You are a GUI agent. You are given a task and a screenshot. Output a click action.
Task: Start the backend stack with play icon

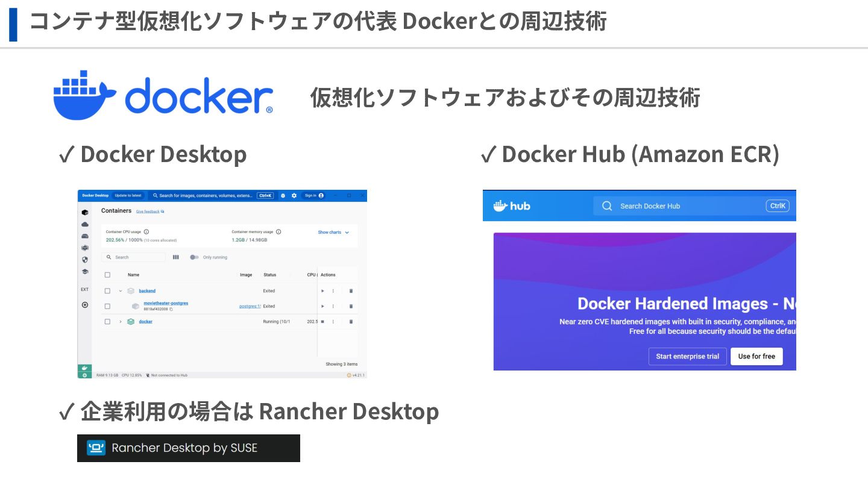pyautogui.click(x=322, y=291)
